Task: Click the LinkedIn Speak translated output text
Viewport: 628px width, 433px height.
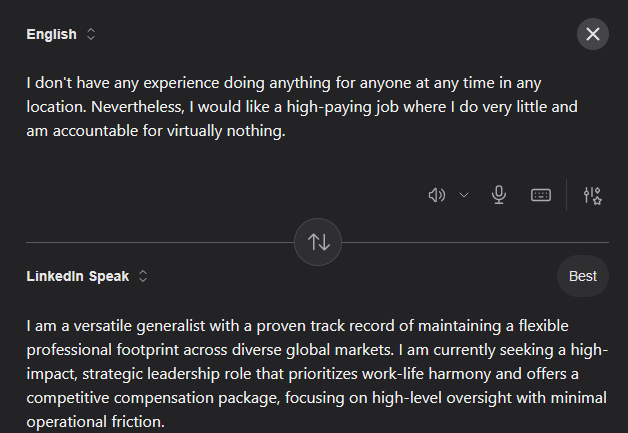Action: click(310, 374)
